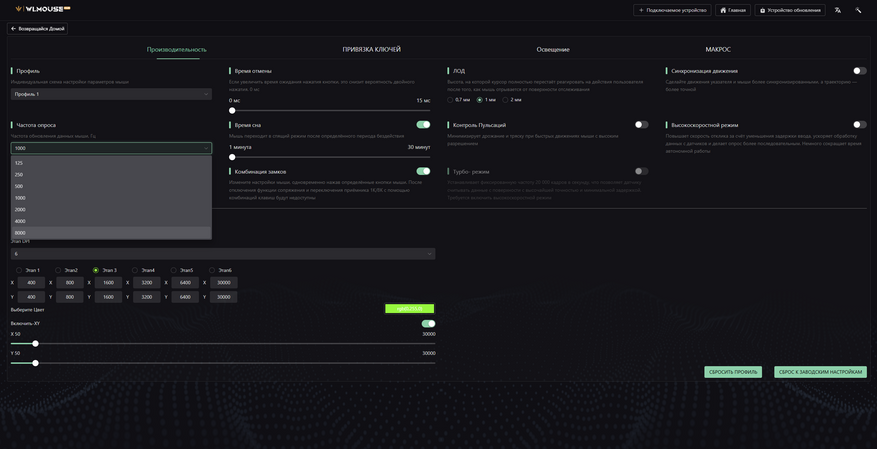Switch to the Освещение tab
The height and width of the screenshot is (449, 877).
pos(553,49)
